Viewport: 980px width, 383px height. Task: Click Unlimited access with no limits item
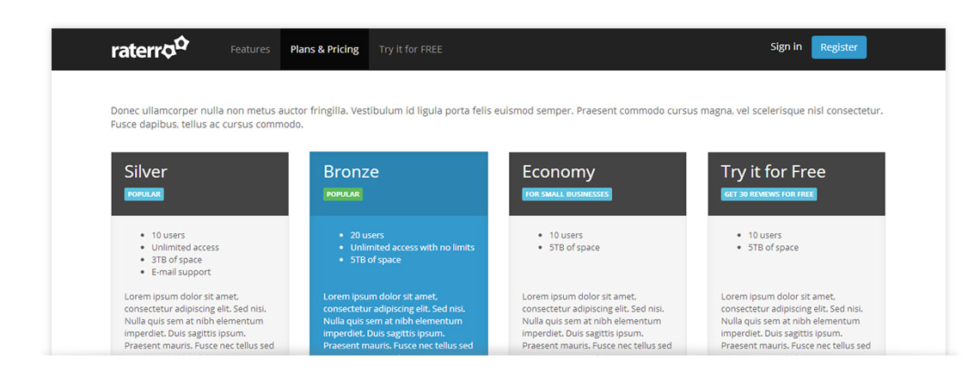click(413, 247)
